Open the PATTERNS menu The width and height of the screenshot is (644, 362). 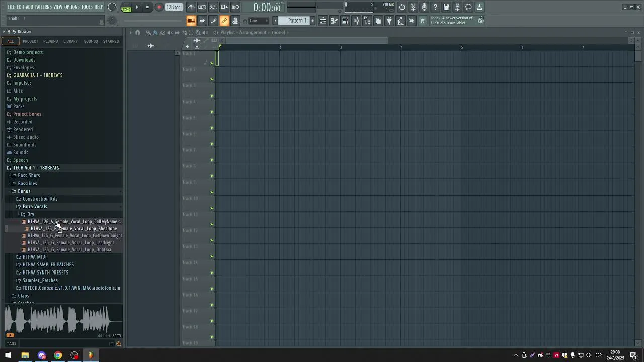point(43,7)
